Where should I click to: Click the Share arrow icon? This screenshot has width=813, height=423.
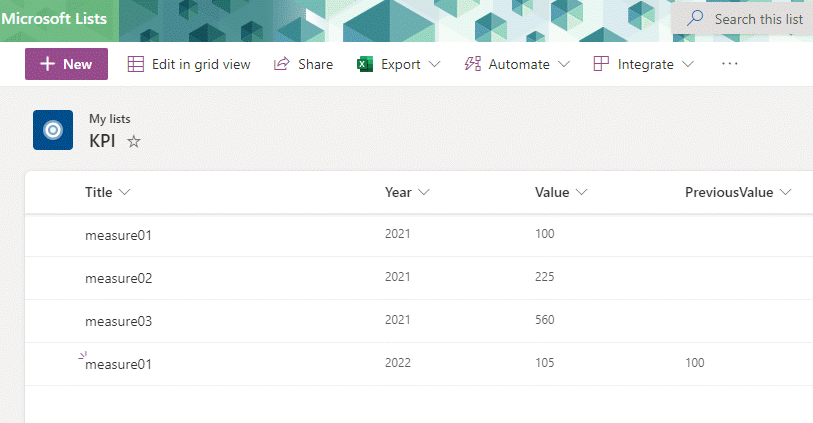282,64
